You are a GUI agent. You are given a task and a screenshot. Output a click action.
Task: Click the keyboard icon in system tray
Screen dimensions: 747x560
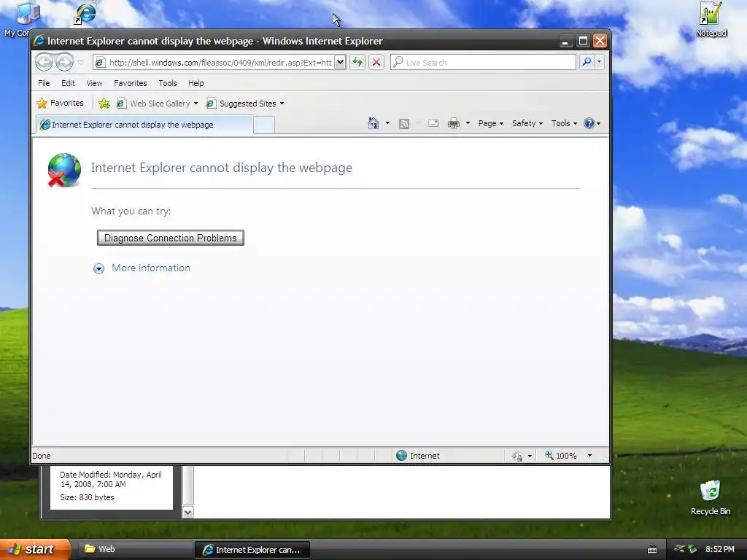[x=652, y=550]
